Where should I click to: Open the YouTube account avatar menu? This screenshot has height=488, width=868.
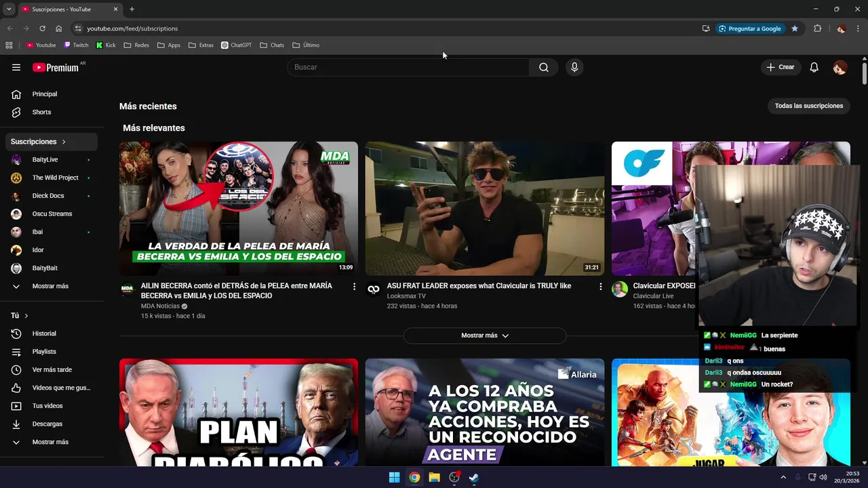840,67
